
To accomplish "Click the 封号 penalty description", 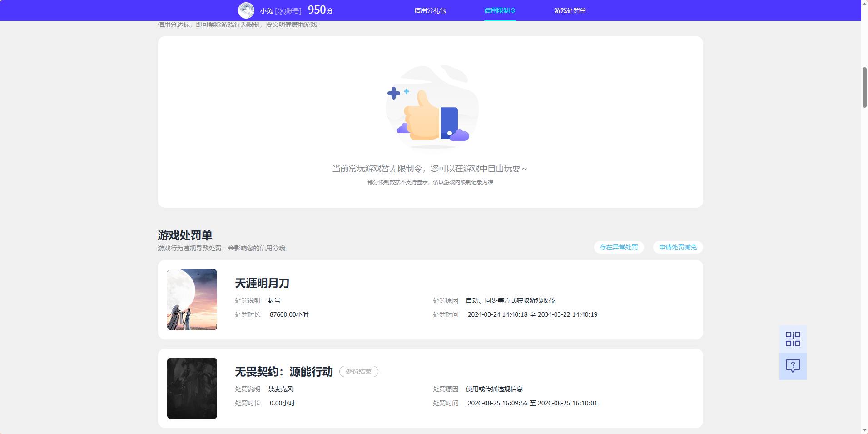I will point(274,300).
